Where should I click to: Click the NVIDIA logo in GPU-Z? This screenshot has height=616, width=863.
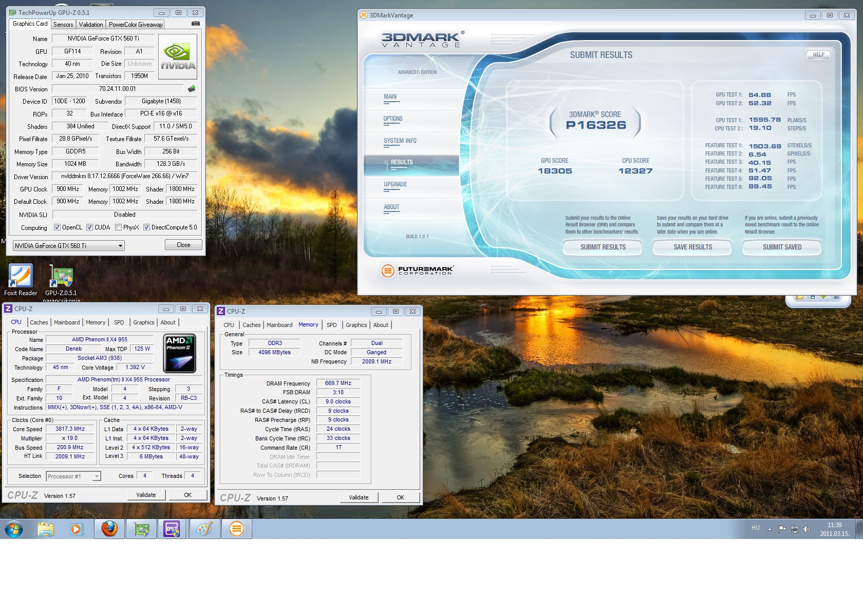[178, 57]
